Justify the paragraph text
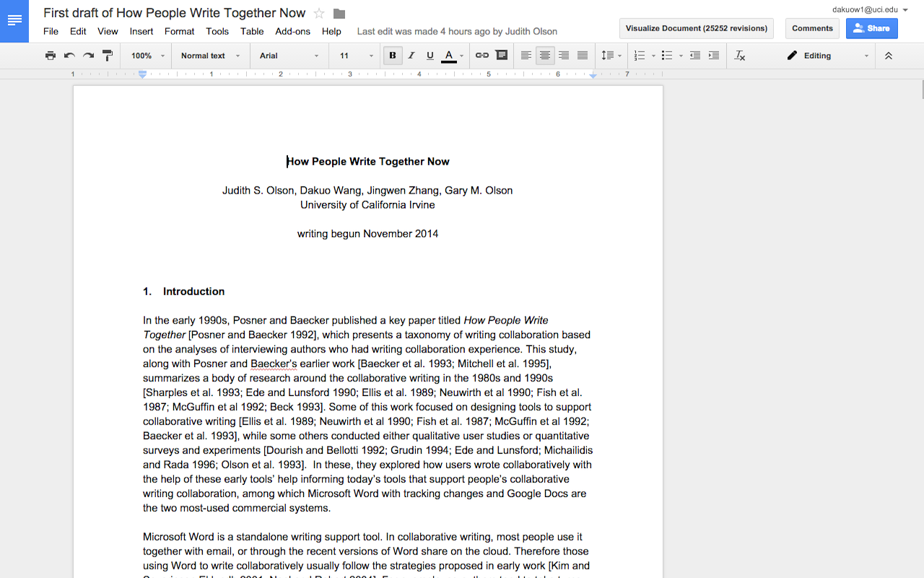The image size is (924, 578). [x=583, y=56]
